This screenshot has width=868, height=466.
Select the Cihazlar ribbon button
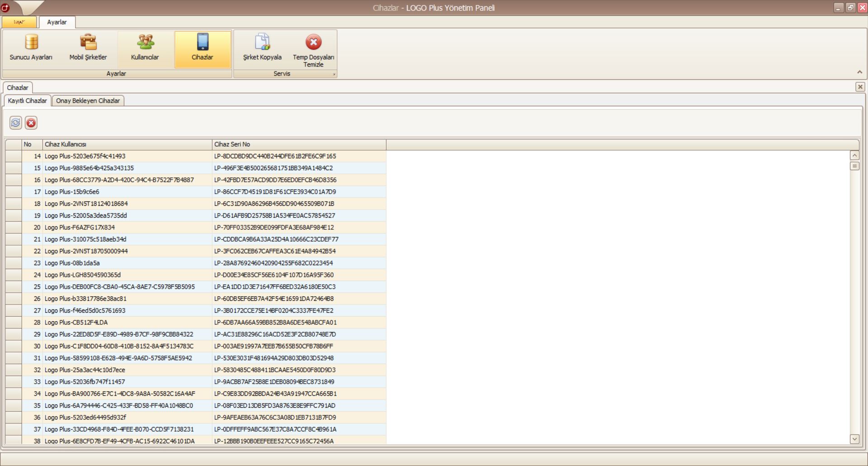203,48
